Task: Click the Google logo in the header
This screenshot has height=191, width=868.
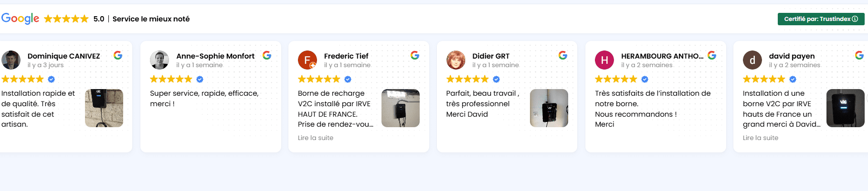Action: coord(21,19)
